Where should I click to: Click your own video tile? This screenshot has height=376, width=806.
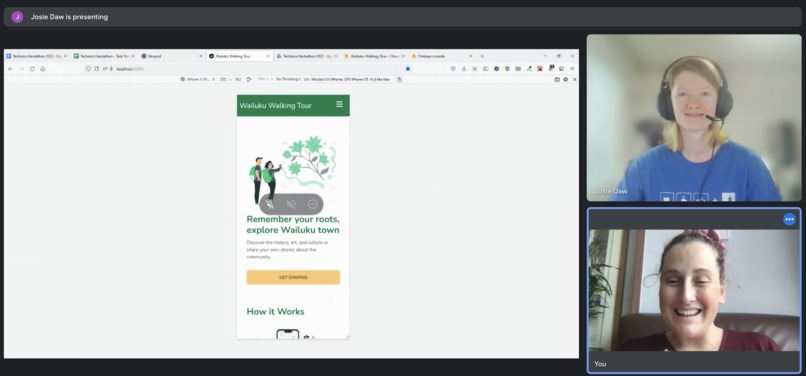point(693,290)
